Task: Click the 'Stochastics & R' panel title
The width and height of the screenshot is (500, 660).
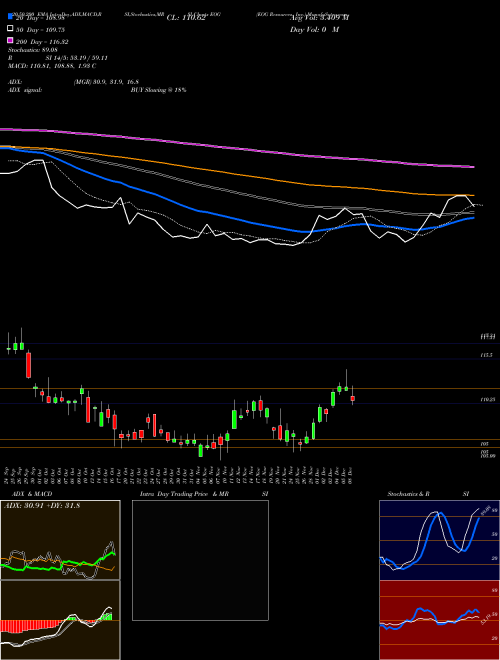Action: pyautogui.click(x=409, y=494)
